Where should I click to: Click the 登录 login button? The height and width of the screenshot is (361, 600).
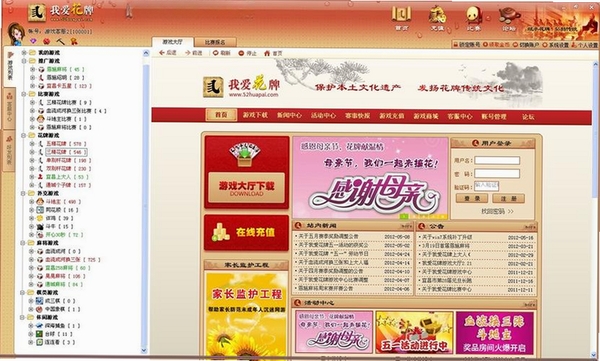[472, 198]
